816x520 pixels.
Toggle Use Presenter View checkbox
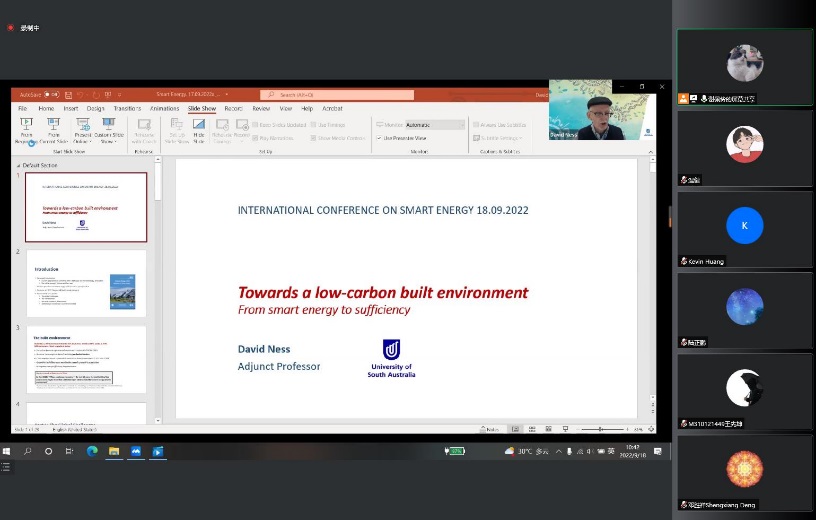pyautogui.click(x=379, y=137)
